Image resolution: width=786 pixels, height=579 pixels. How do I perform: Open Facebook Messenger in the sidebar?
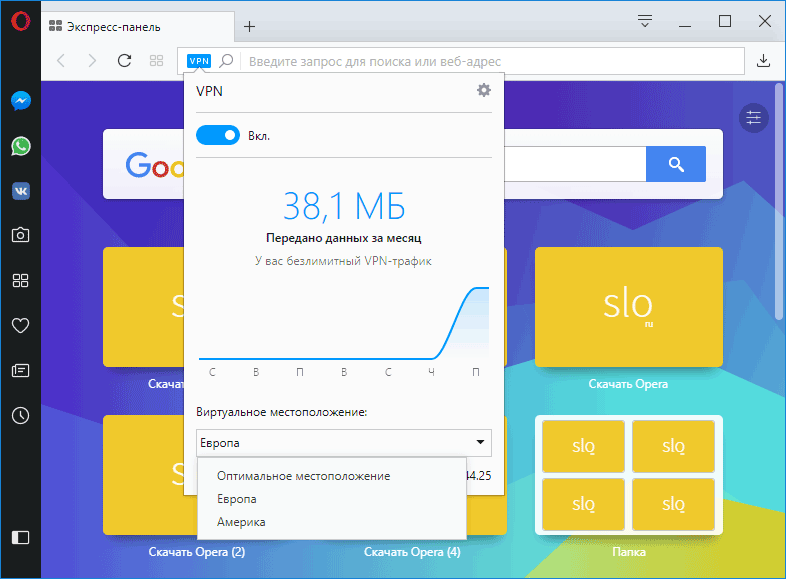tap(21, 101)
